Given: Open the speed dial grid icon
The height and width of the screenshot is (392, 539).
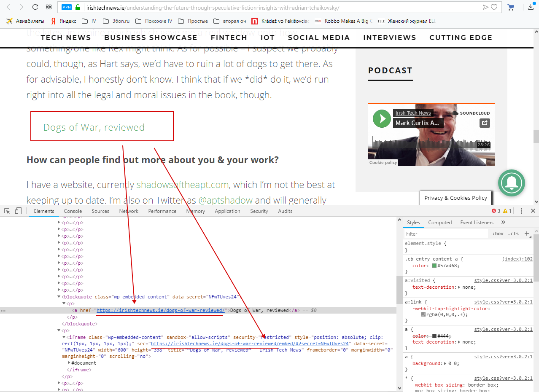Looking at the screenshot, I should tap(49, 7).
